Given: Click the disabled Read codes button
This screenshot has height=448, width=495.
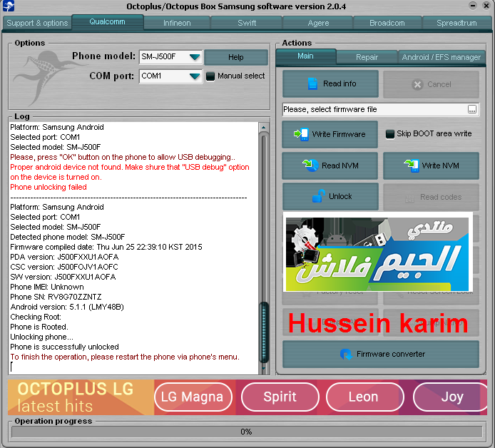Looking at the screenshot, I should tap(432, 198).
